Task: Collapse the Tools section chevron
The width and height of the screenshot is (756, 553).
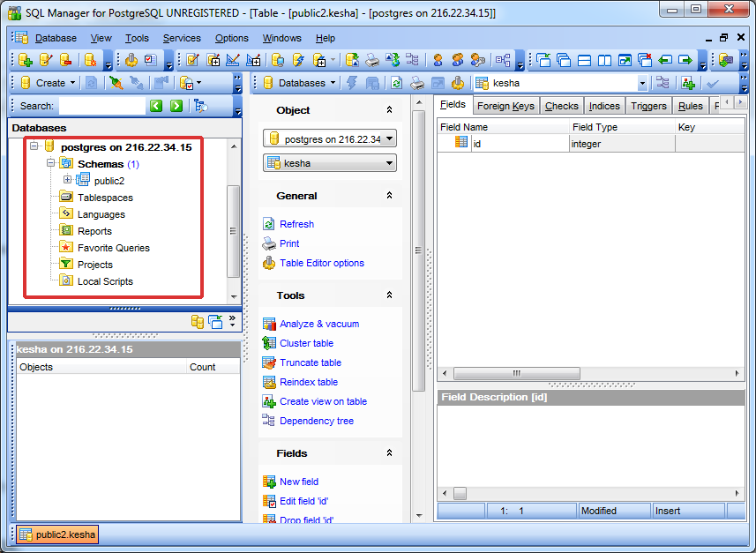Action: [x=389, y=295]
